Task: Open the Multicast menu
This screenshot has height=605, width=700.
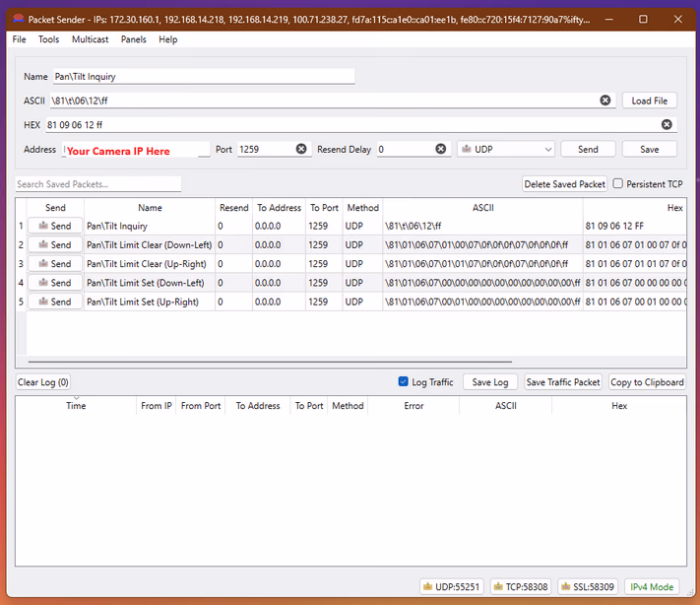Action: (91, 39)
